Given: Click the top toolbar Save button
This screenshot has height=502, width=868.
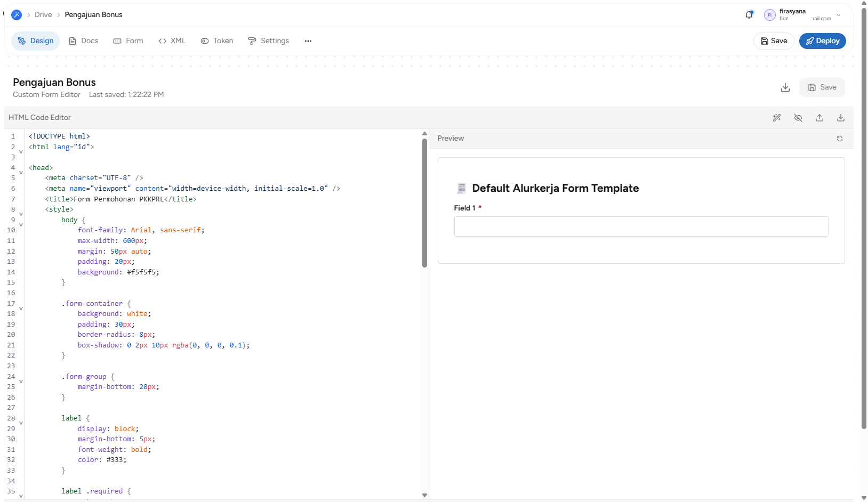Looking at the screenshot, I should (x=774, y=41).
